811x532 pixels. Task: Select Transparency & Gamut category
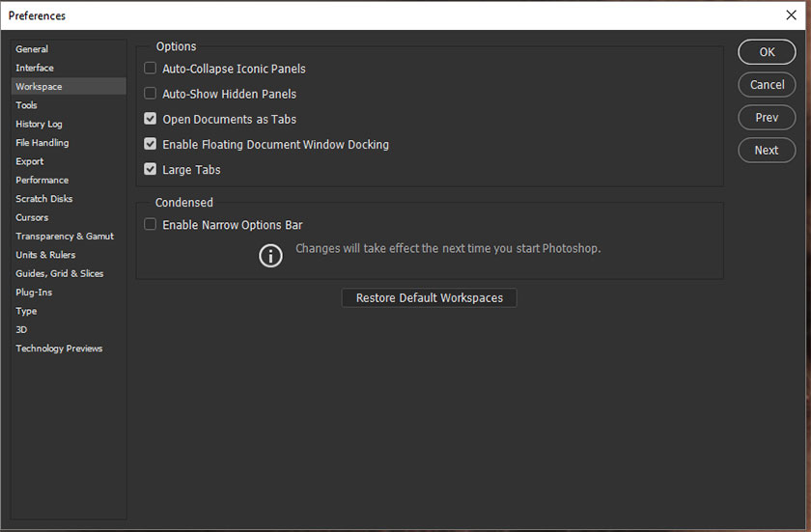65,237
